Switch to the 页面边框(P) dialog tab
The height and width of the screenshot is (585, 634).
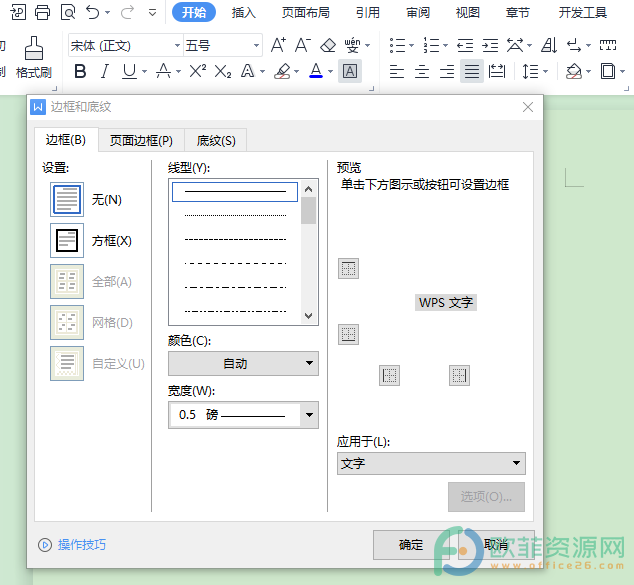coord(141,140)
